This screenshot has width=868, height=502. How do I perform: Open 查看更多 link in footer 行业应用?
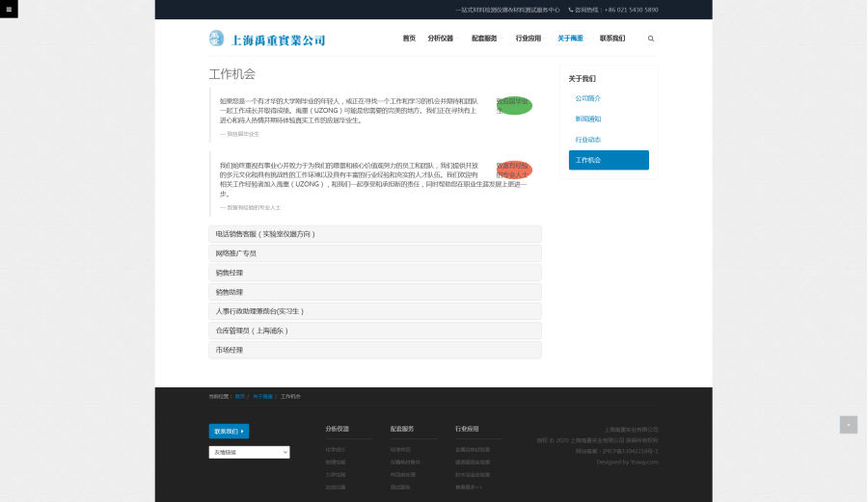(x=469, y=487)
